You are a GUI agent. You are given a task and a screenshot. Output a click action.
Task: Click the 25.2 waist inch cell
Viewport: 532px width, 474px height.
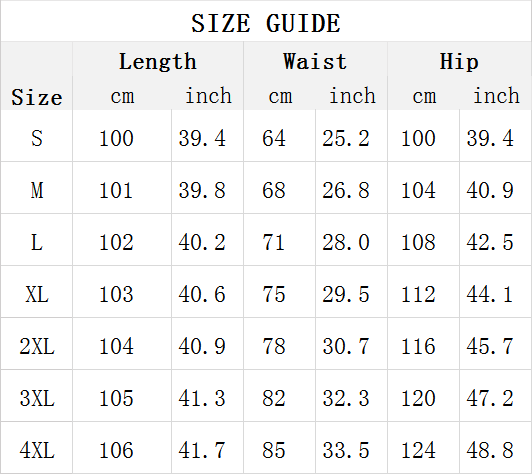(346, 138)
